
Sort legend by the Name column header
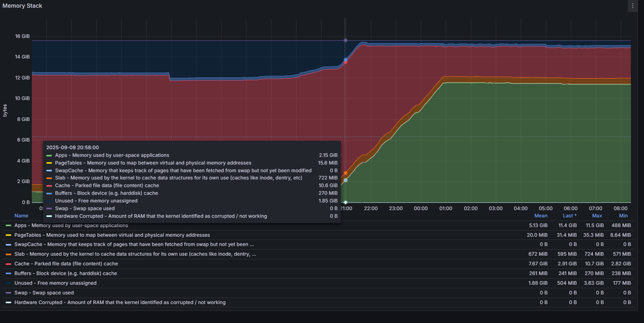click(21, 216)
